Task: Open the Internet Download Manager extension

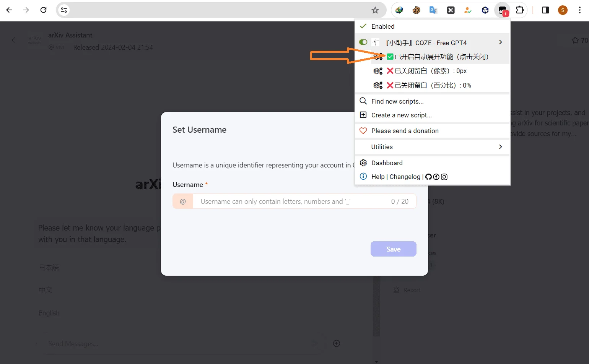Action: coord(399,10)
